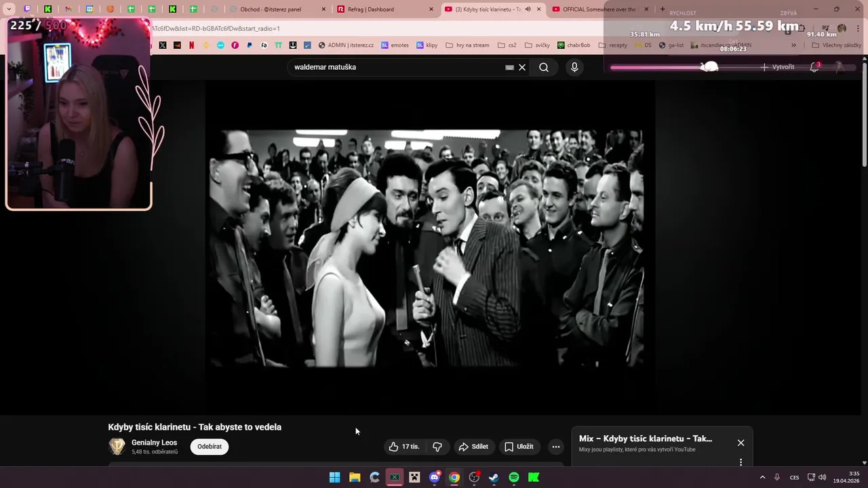This screenshot has height=488, width=868.
Task: Open Windows Start menu
Action: 334,477
